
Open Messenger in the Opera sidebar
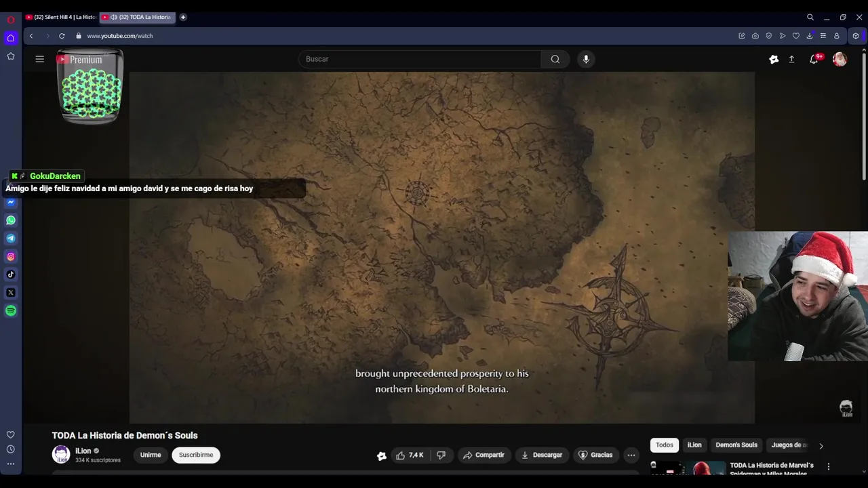(11, 202)
